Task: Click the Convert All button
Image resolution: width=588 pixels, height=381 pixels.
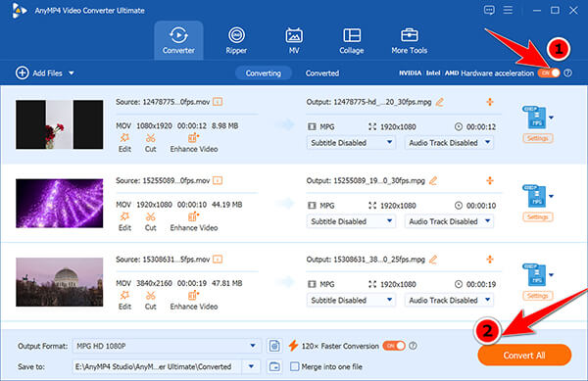Action: click(x=524, y=356)
